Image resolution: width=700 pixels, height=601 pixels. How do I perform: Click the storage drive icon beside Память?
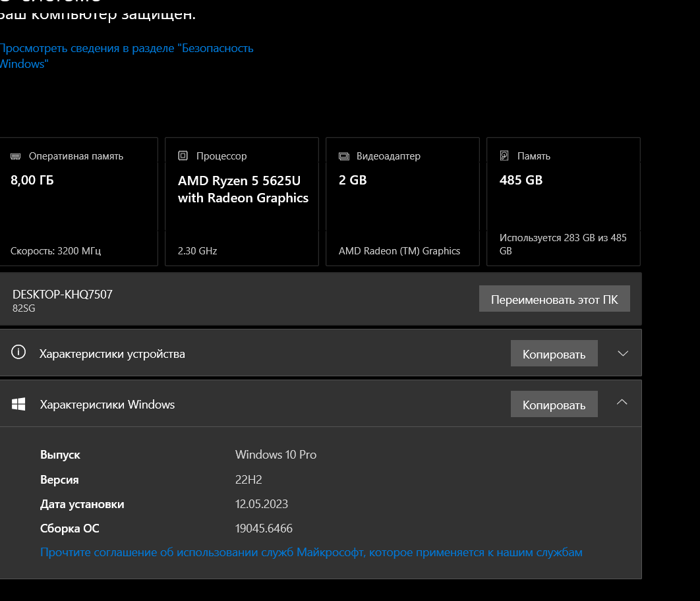(x=504, y=156)
